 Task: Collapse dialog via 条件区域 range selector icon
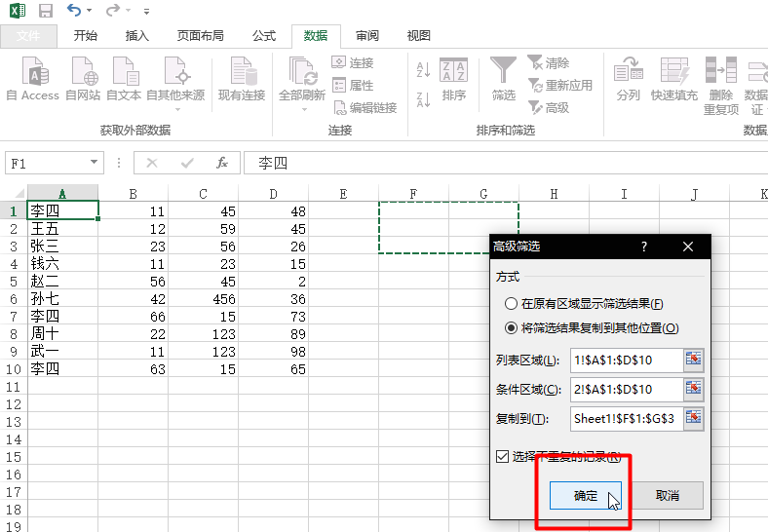[x=694, y=389]
